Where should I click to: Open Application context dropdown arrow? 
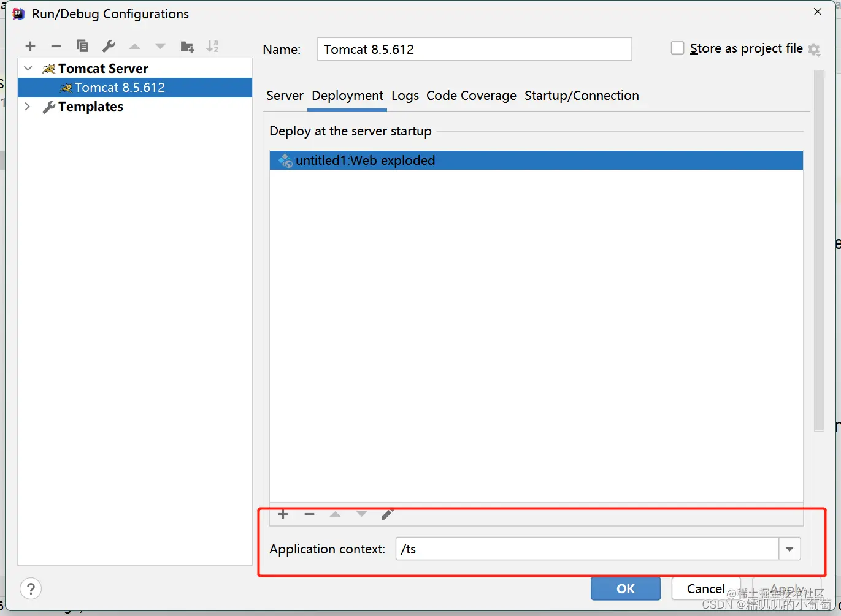(x=789, y=549)
